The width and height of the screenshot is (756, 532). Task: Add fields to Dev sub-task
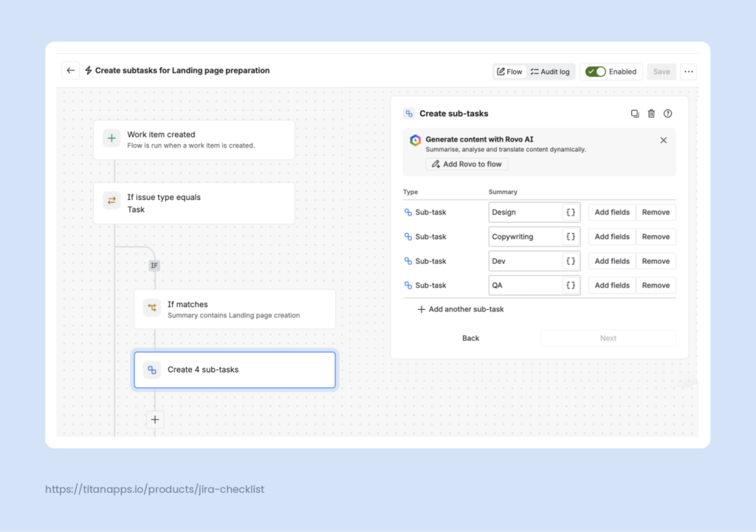[612, 261]
